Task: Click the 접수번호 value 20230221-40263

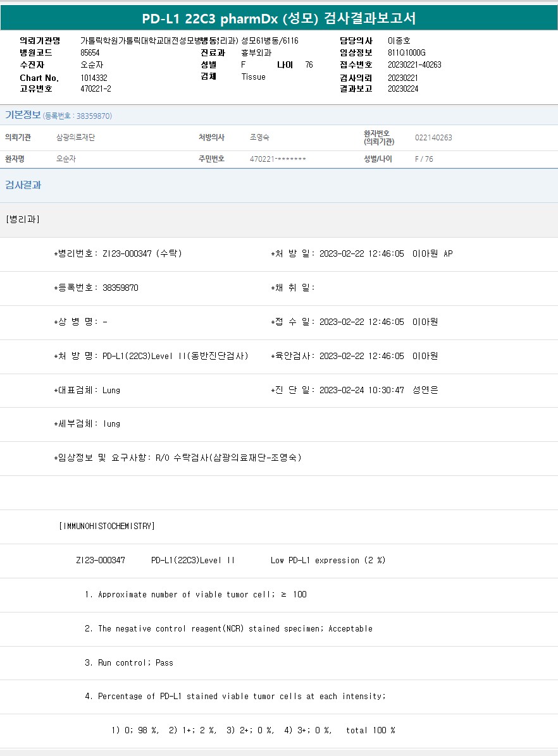Action: point(414,64)
